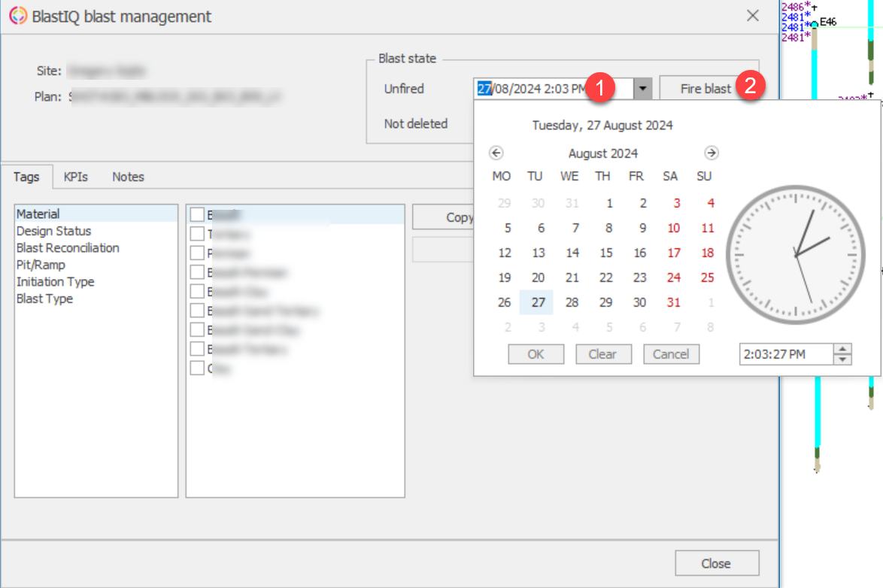Select August 15 in the calendar
The image size is (883, 588).
(x=606, y=253)
